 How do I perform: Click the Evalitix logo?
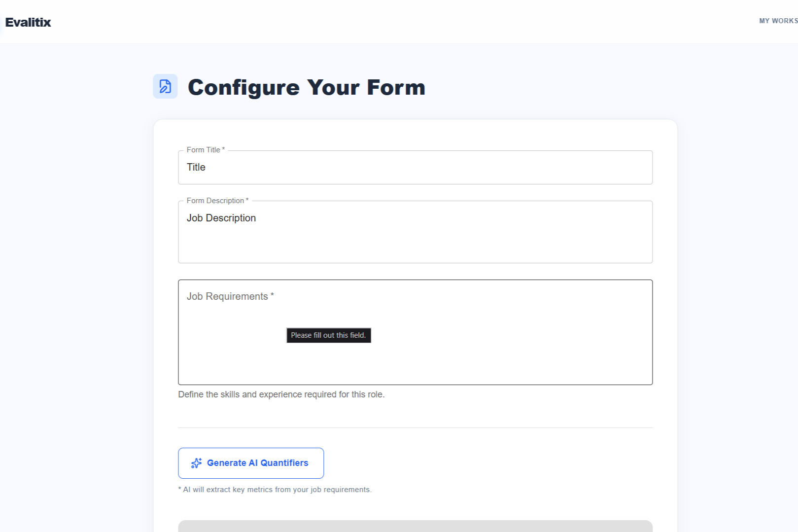[28, 22]
